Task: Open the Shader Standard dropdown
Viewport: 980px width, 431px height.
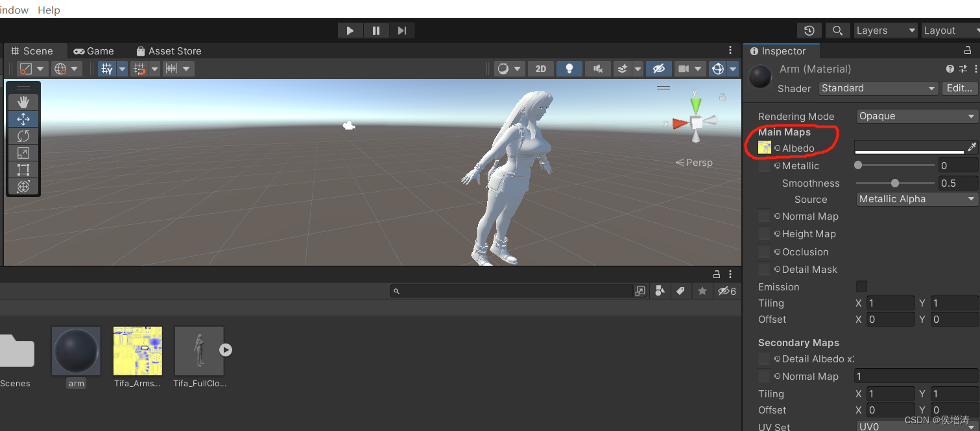Action: (x=878, y=88)
